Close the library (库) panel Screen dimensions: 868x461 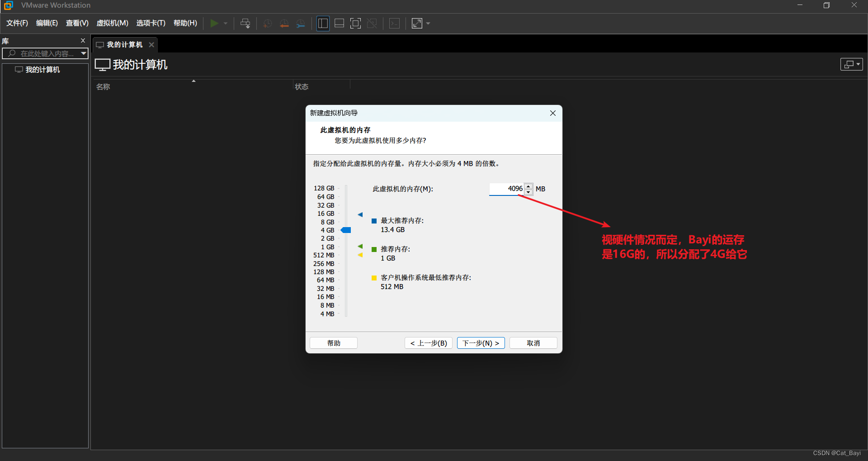pos(83,41)
